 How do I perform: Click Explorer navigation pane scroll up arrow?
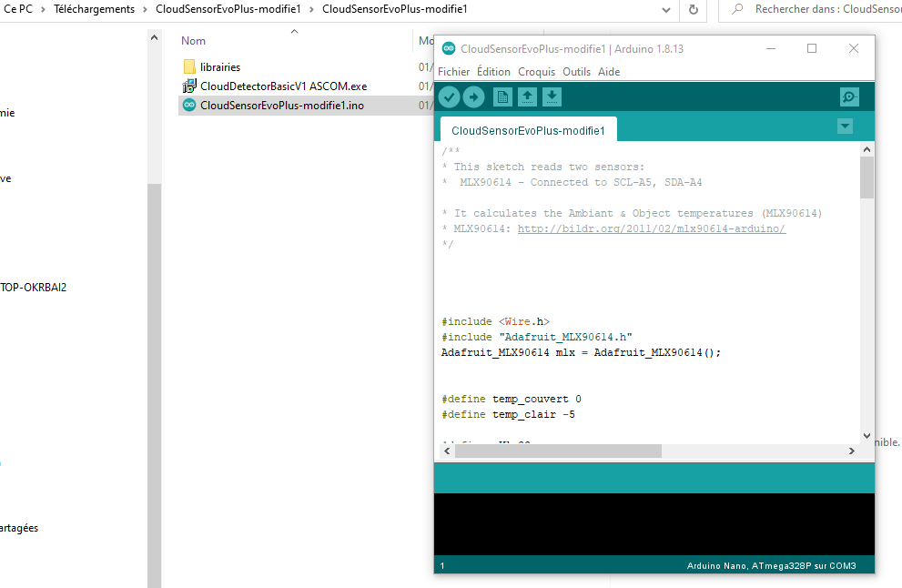click(154, 38)
